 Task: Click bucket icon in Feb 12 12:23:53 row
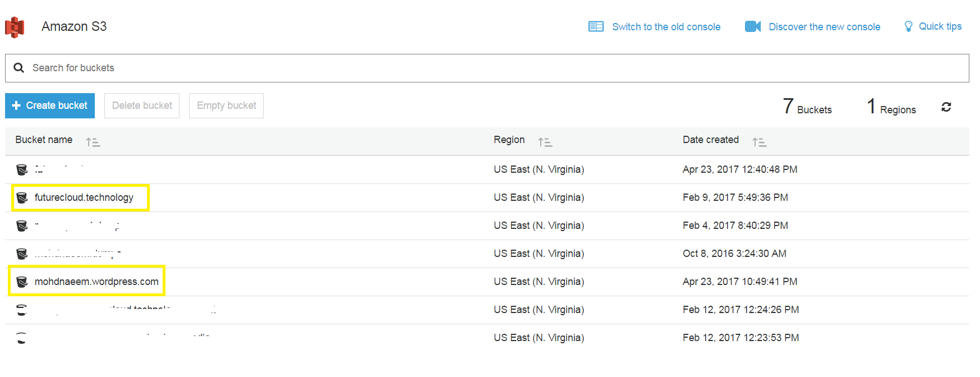coord(22,338)
